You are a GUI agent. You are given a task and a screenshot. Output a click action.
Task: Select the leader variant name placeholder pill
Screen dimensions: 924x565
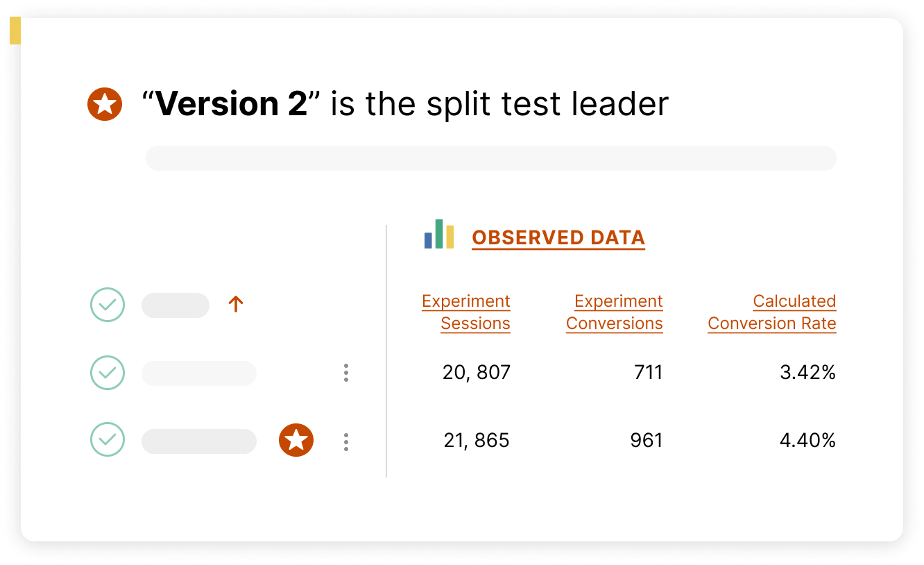[199, 441]
